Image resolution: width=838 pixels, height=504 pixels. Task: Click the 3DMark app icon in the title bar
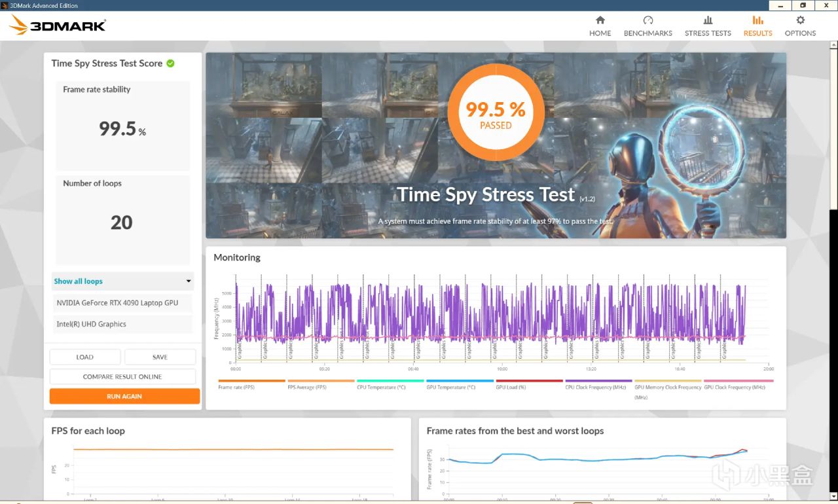click(6, 5)
